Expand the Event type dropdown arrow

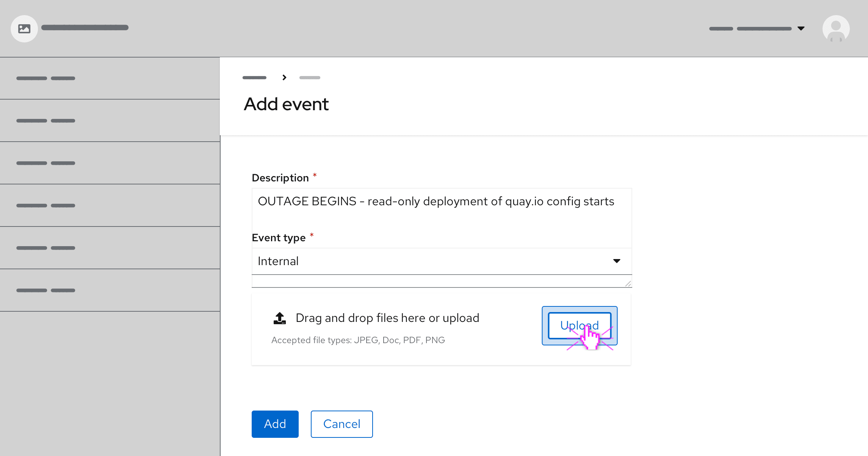617,261
